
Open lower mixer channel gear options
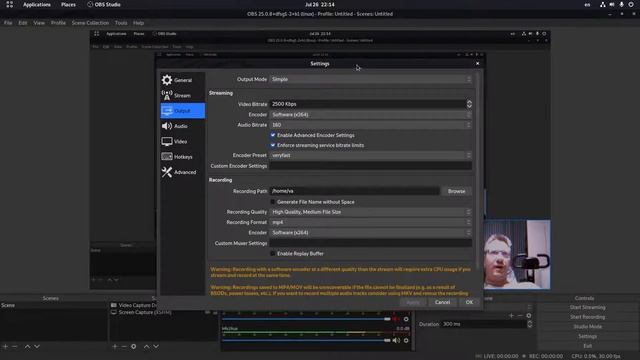(x=406, y=340)
